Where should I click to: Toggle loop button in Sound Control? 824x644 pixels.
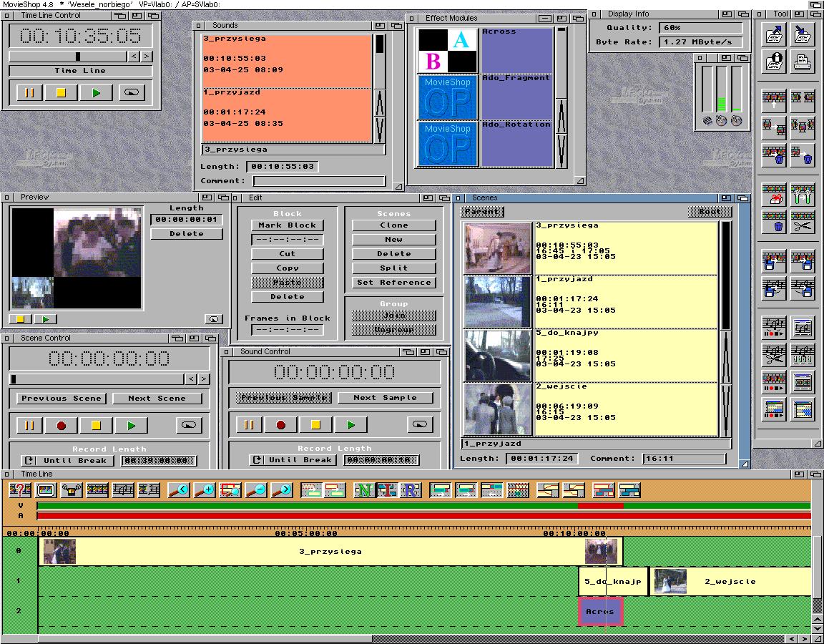pos(419,424)
